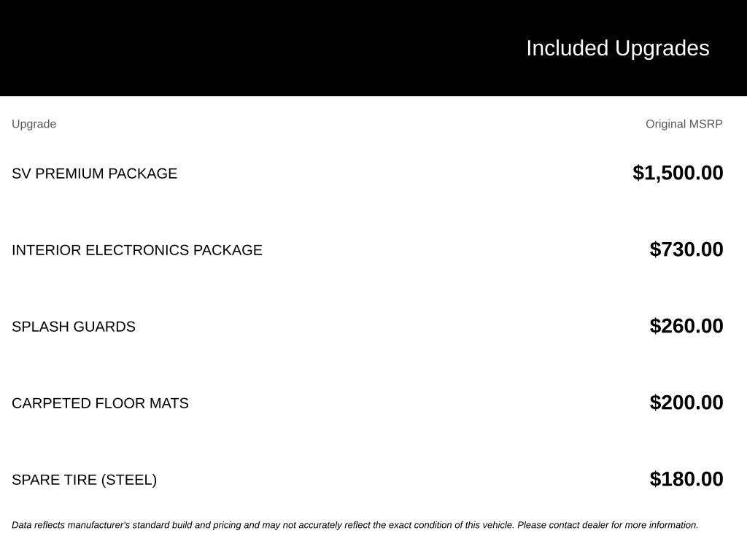Select the SPARE TIRE (STEEL) entry
Screen dimensions: 747x560
[x=85, y=480]
